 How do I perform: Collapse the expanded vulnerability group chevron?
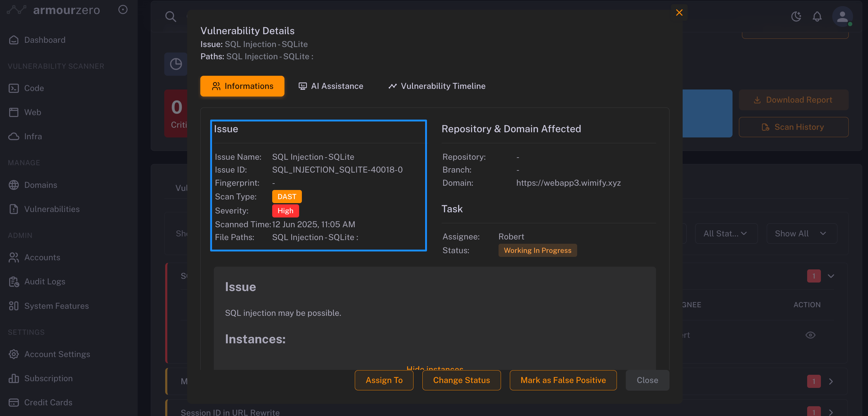tap(831, 276)
